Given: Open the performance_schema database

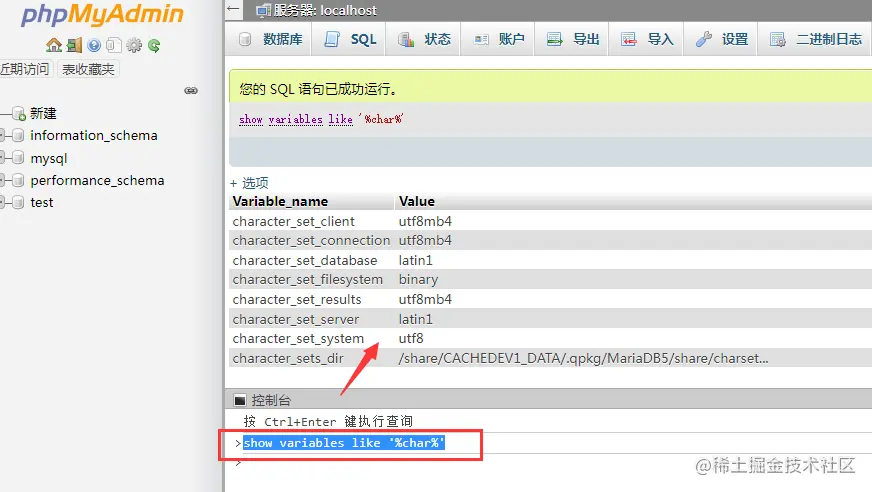Looking at the screenshot, I should [97, 180].
